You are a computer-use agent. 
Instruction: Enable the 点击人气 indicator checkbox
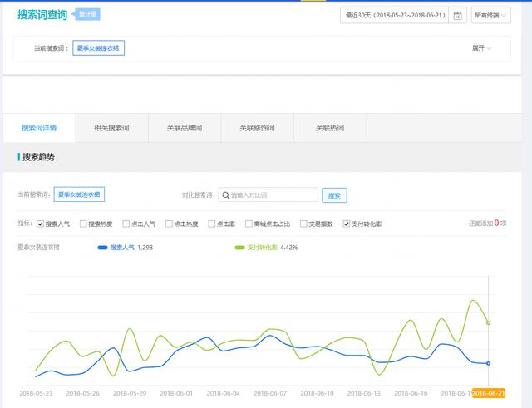(x=126, y=224)
